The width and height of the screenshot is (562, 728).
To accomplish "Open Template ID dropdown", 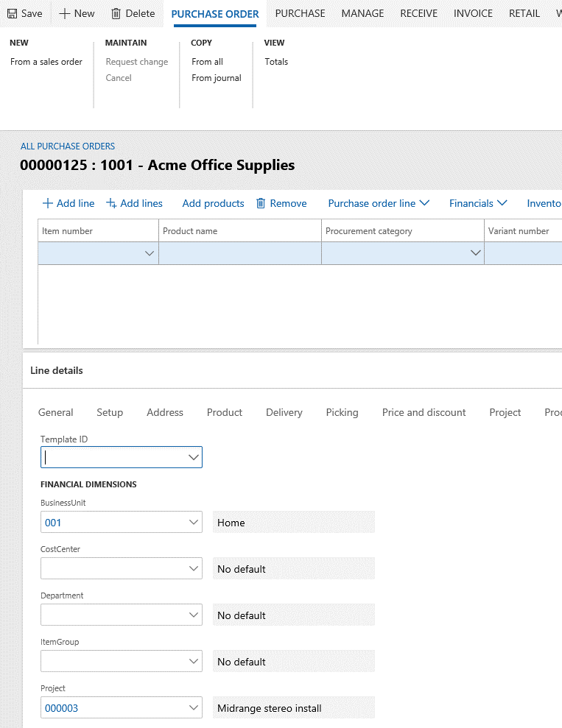I will click(x=194, y=457).
